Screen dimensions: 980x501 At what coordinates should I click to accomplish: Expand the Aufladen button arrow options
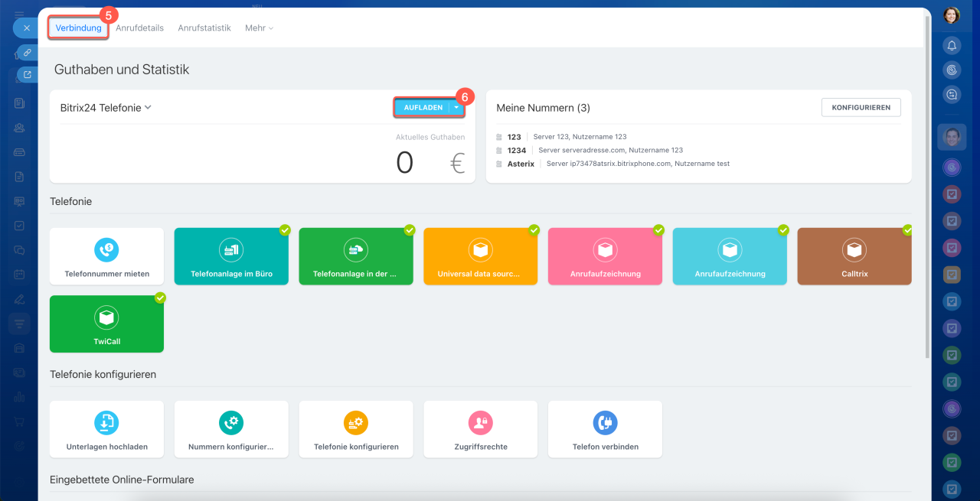(x=456, y=108)
